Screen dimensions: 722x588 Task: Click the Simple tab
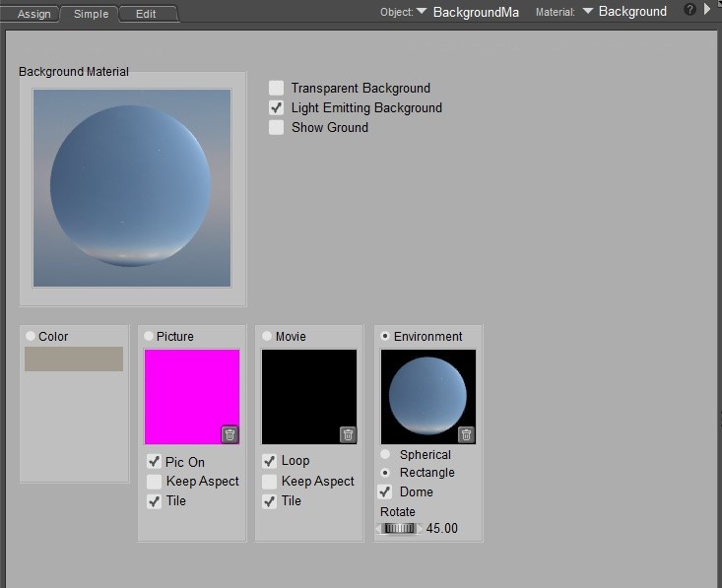coord(91,14)
